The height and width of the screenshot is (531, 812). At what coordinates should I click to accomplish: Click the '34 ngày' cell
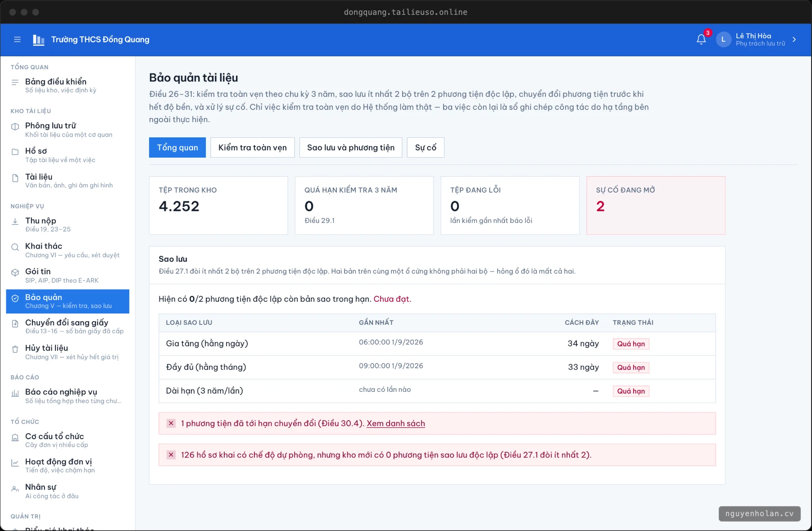pos(583,344)
